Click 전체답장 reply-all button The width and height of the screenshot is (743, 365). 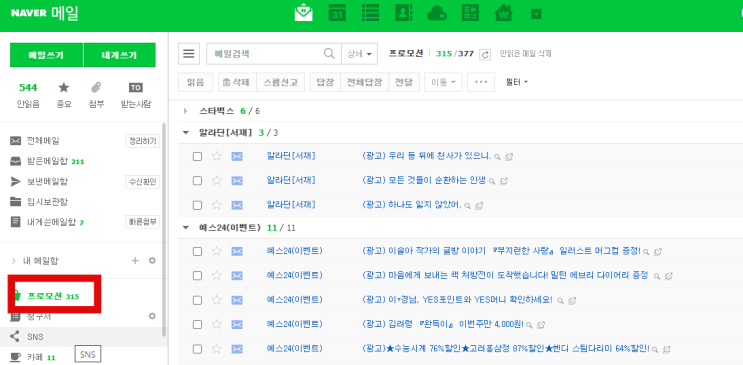364,82
